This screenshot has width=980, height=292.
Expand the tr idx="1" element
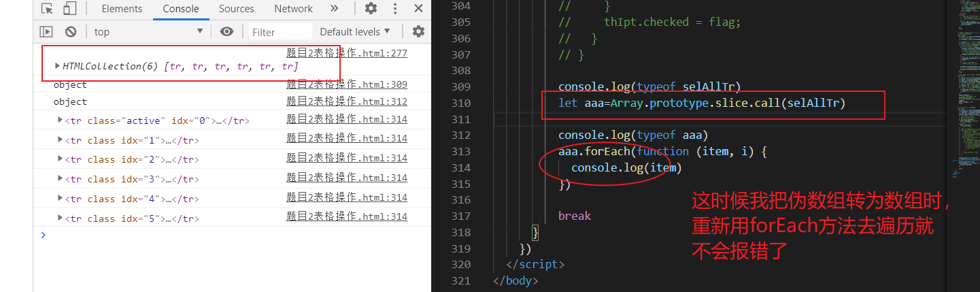pyautogui.click(x=61, y=140)
